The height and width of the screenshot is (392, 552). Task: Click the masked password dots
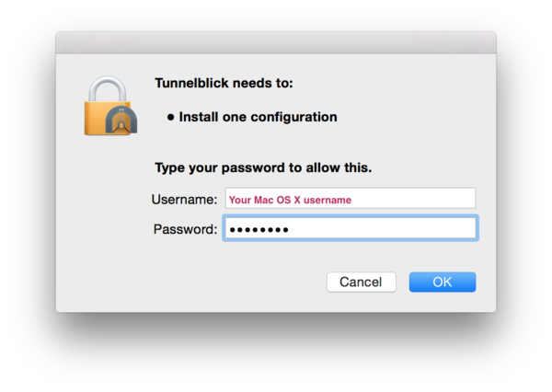click(259, 230)
